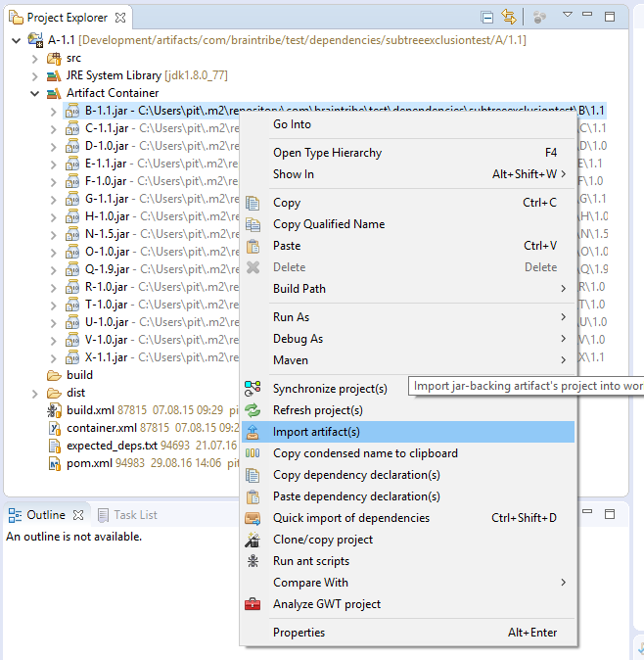644x660 pixels.
Task: Expand the src folder
Action: (35, 58)
